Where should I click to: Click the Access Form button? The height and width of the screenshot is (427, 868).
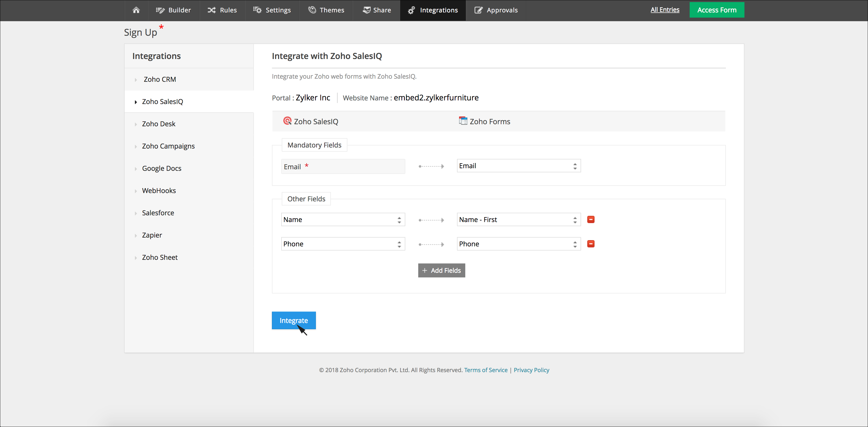(717, 10)
